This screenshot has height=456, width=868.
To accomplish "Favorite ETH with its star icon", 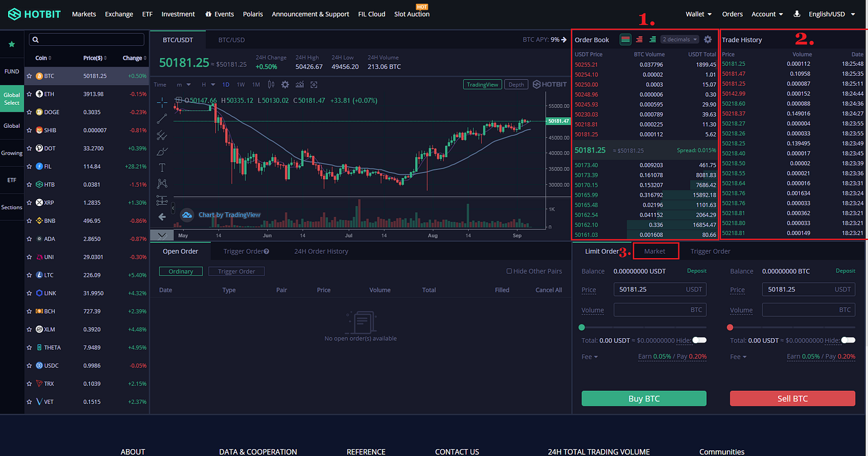I will point(29,94).
